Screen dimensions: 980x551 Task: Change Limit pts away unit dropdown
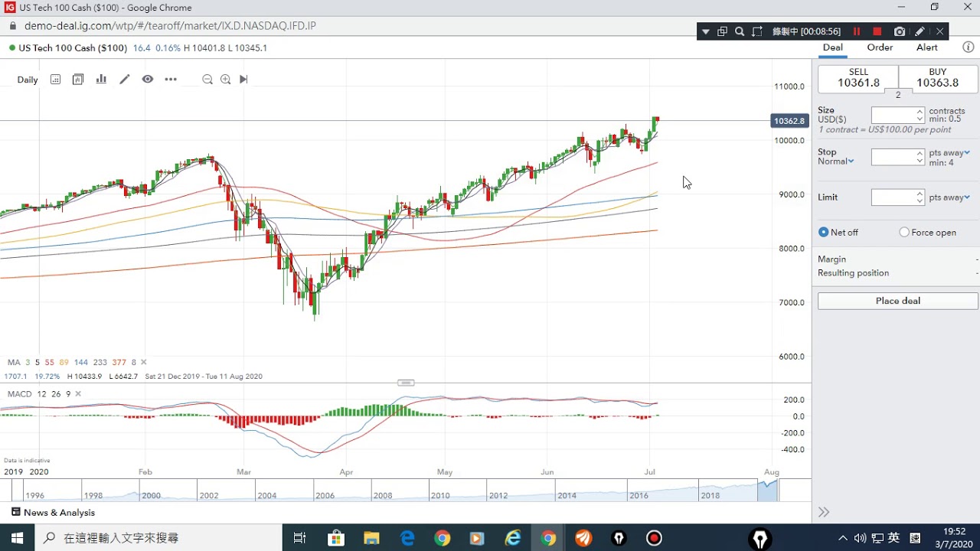[949, 197]
